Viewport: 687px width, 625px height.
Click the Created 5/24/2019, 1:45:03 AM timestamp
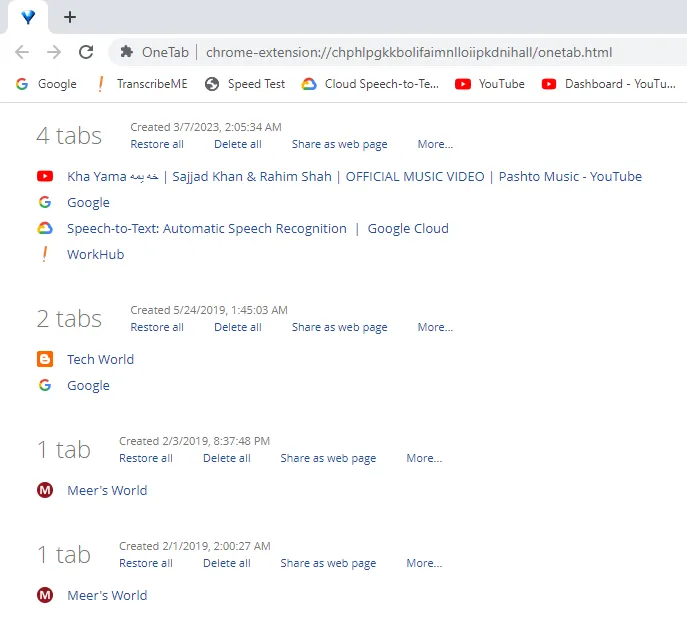tap(209, 310)
